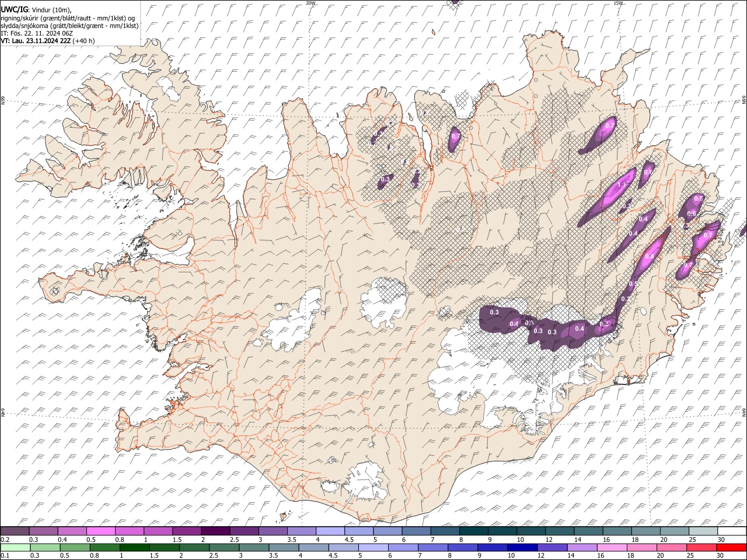Click the deep blue lower-scale swatch between 10 and 12
The image size is (747, 560).
click(521, 547)
